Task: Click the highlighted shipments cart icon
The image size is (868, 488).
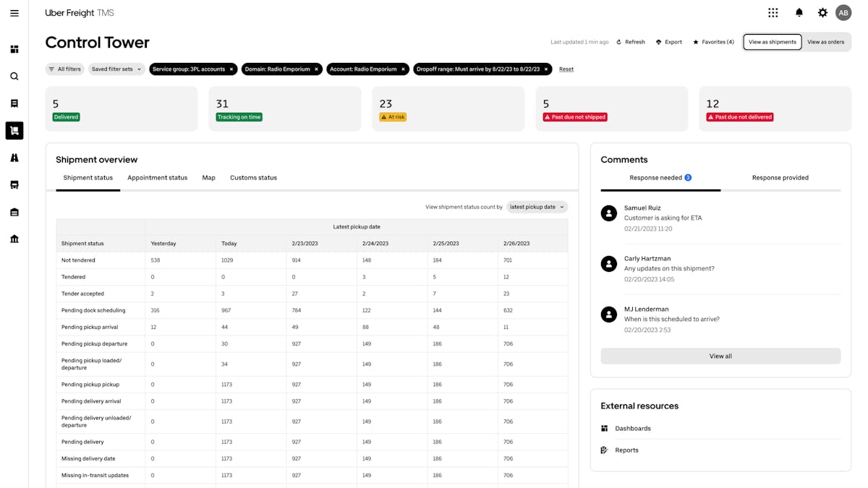Action: (14, 130)
